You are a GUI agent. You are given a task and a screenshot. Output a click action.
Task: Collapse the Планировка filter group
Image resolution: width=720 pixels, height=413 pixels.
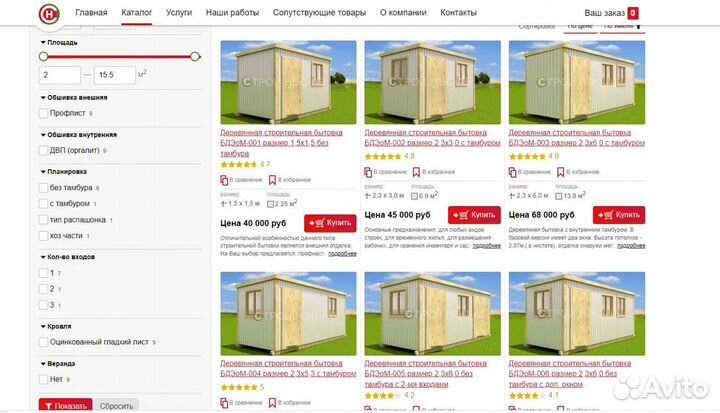tap(43, 172)
